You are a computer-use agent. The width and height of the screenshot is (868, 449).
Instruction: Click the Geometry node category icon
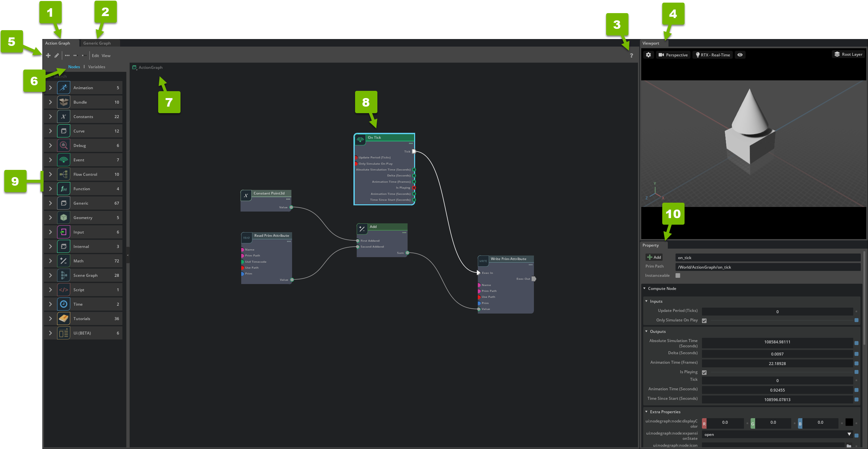point(64,218)
